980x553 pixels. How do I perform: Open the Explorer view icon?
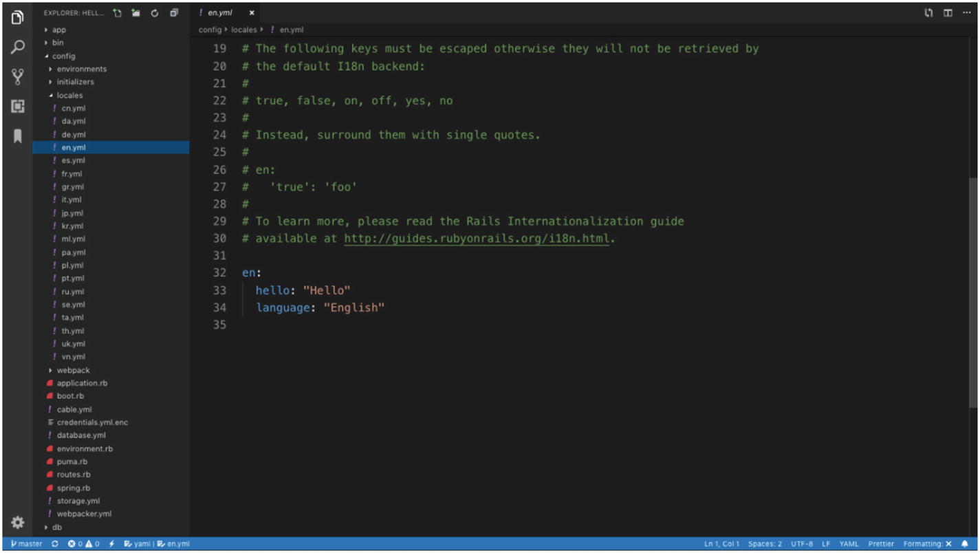pos(17,17)
